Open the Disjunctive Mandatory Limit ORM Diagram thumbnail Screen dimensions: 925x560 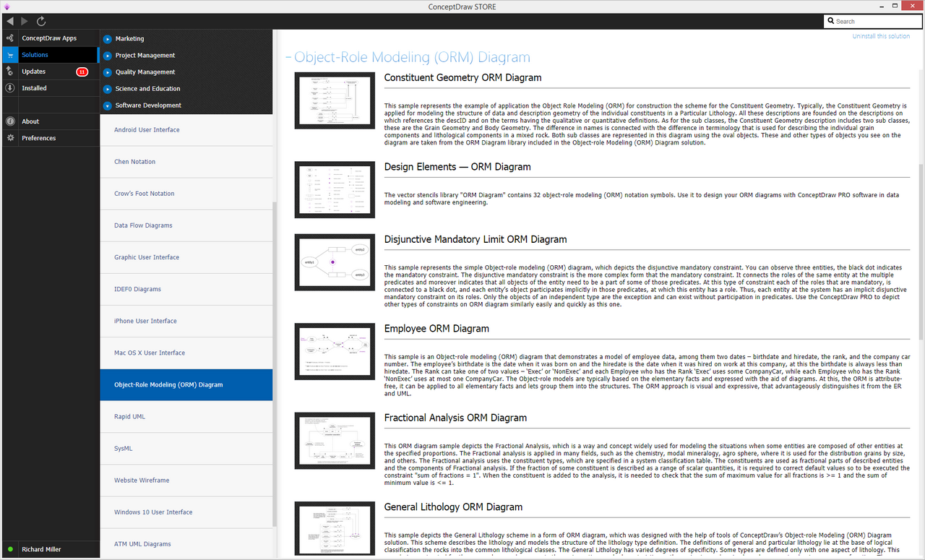point(335,262)
